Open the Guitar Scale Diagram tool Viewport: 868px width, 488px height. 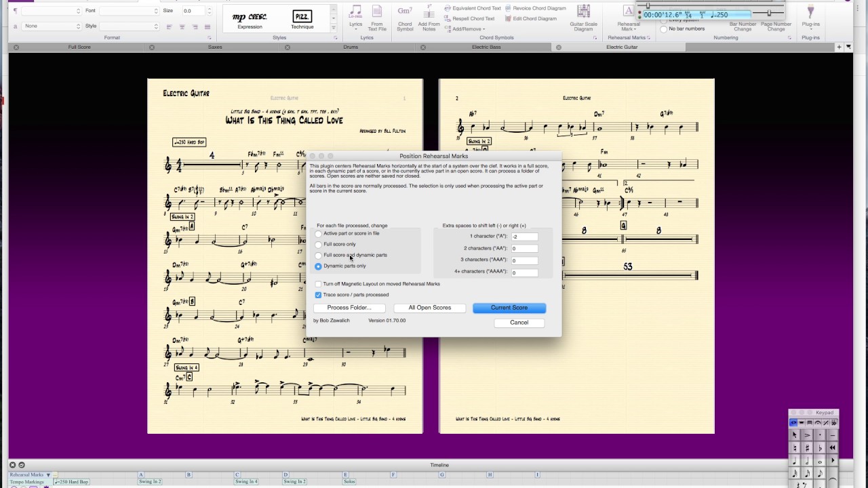(x=583, y=18)
